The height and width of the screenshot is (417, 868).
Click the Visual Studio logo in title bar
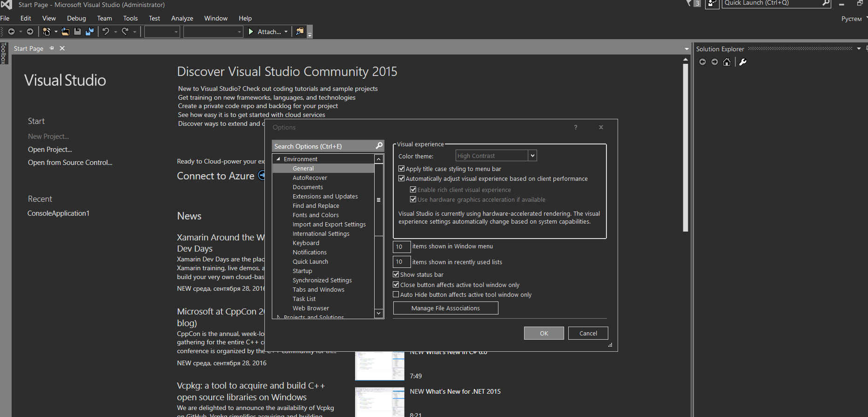6,4
